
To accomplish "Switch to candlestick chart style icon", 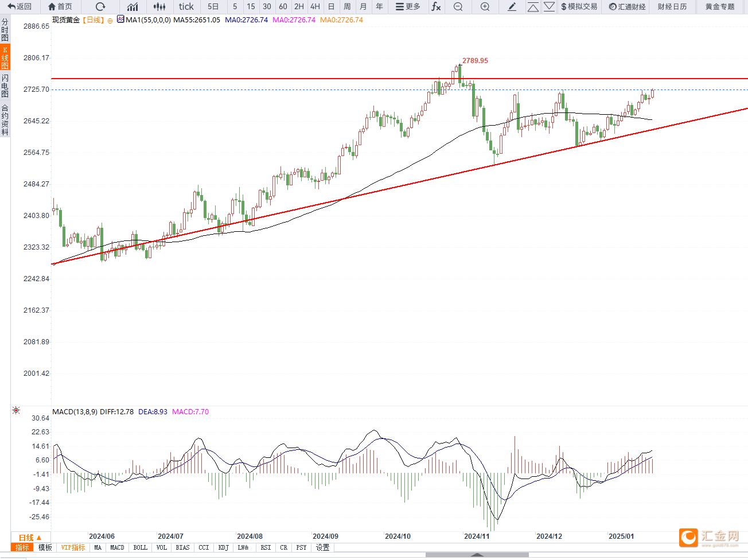I will (159, 7).
